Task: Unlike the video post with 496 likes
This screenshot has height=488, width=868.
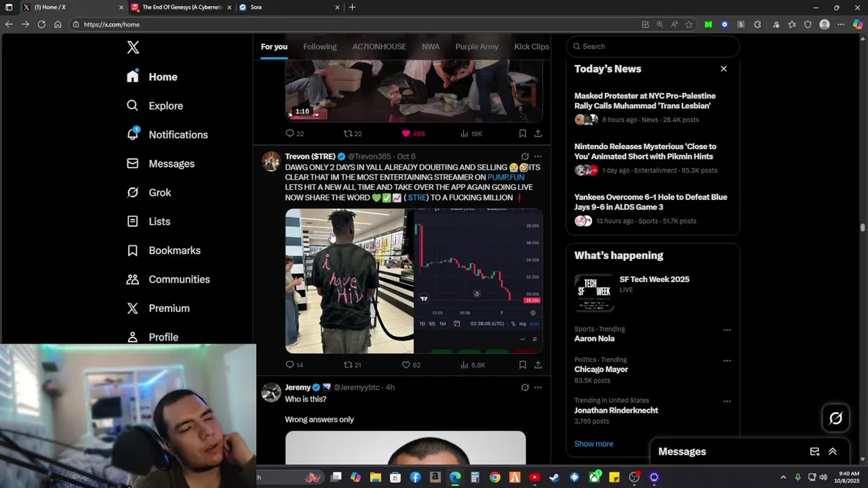Action: [x=413, y=134]
